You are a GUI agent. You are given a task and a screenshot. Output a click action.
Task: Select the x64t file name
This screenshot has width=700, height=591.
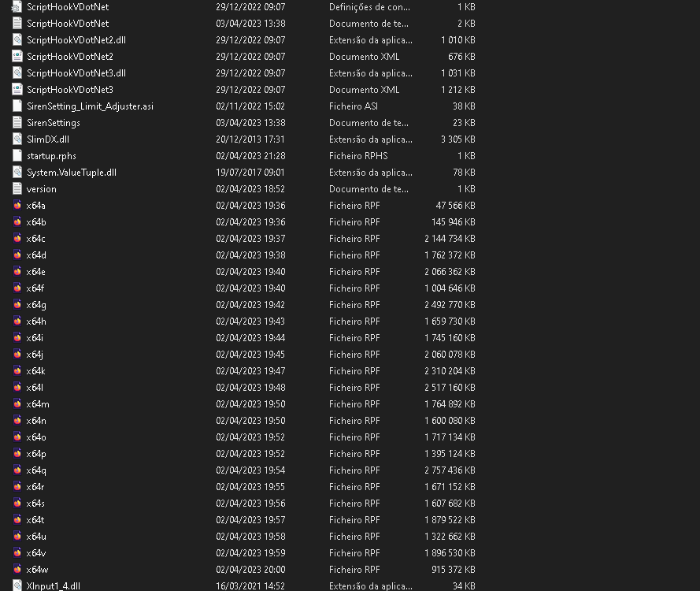(x=35, y=520)
